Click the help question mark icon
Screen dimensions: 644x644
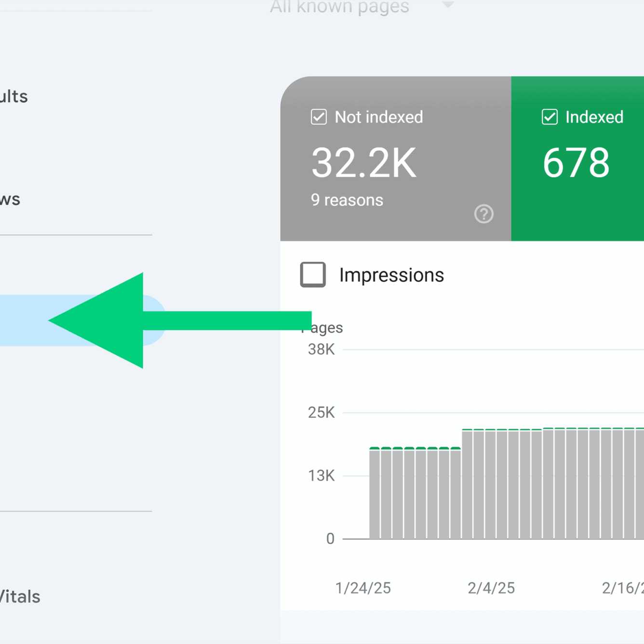[483, 214]
